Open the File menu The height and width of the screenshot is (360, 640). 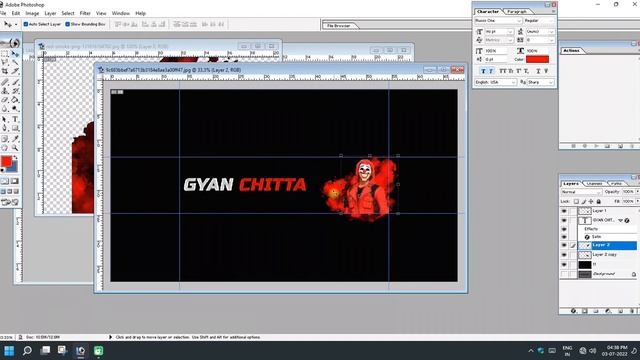[2, 13]
